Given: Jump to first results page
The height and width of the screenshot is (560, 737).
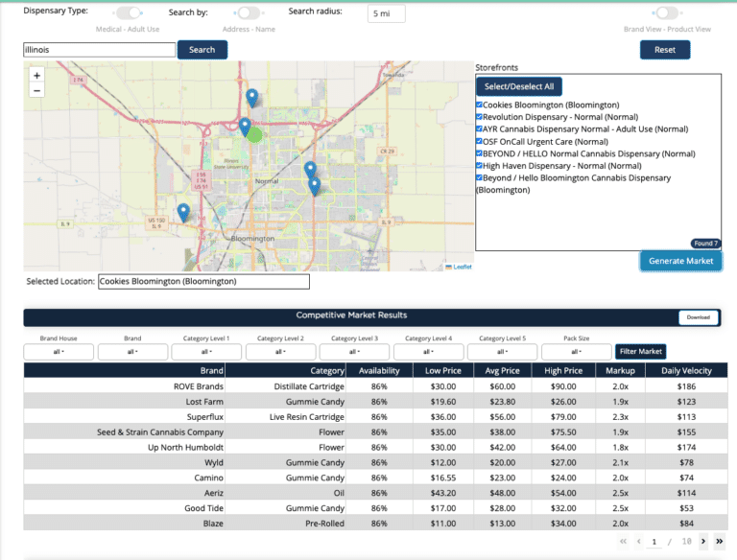Looking at the screenshot, I should coord(623,541).
